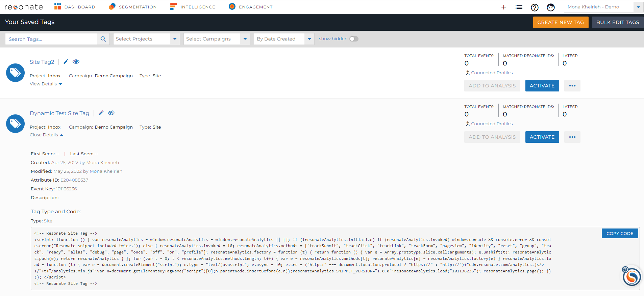Click the Copy Code button
Viewport: 644px width, 296px height.
coord(620,233)
